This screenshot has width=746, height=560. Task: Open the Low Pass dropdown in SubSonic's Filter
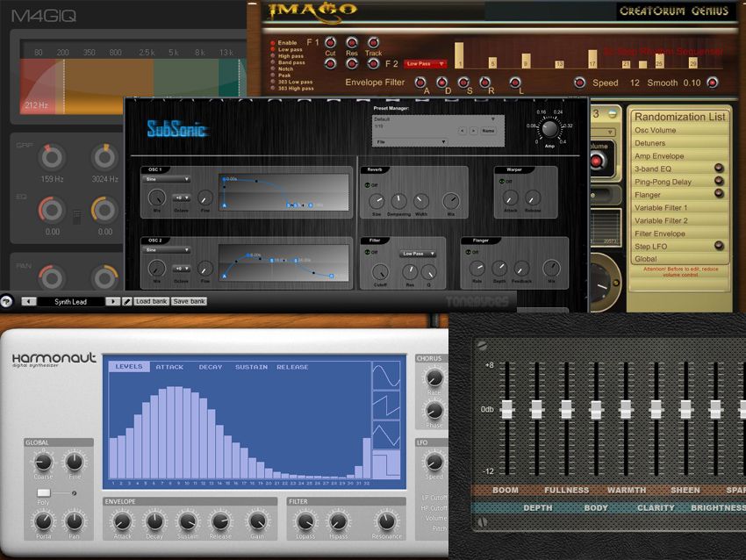coord(417,253)
